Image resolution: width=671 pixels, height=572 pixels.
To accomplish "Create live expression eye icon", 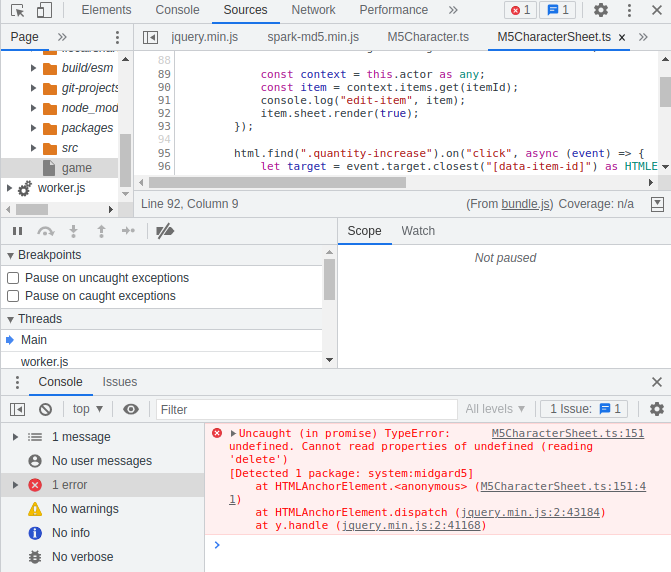I will (x=131, y=409).
